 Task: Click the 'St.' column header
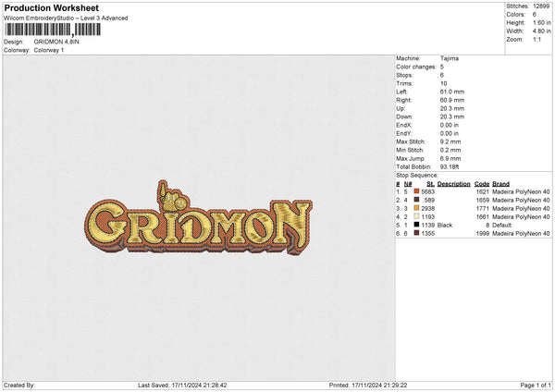(x=430, y=184)
